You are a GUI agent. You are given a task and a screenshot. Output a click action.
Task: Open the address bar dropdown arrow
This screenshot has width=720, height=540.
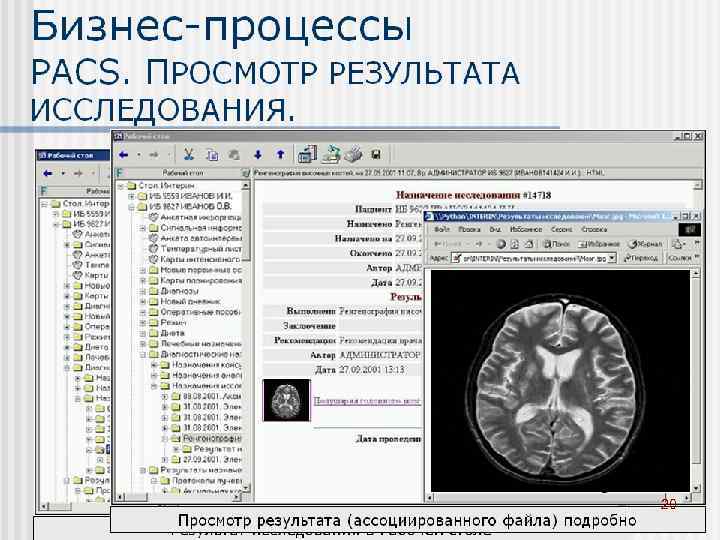tap(612, 258)
